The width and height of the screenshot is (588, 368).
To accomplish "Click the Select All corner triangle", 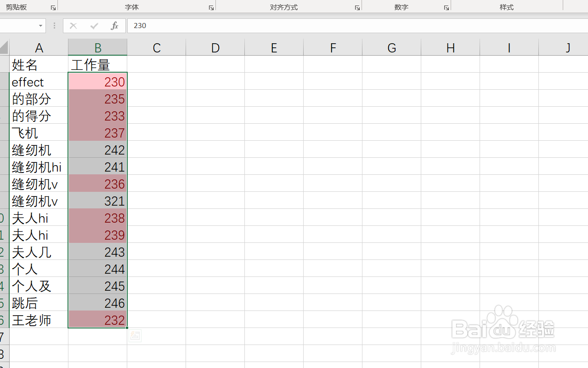I will click(x=4, y=47).
